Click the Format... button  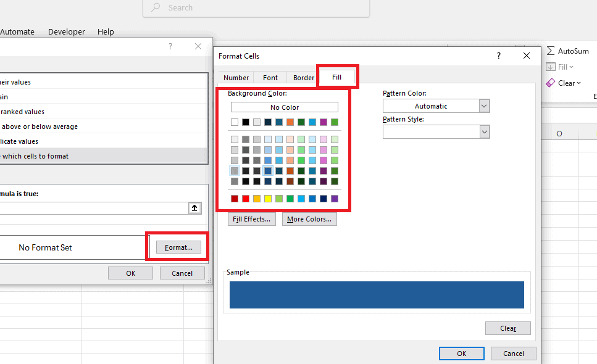coord(178,247)
